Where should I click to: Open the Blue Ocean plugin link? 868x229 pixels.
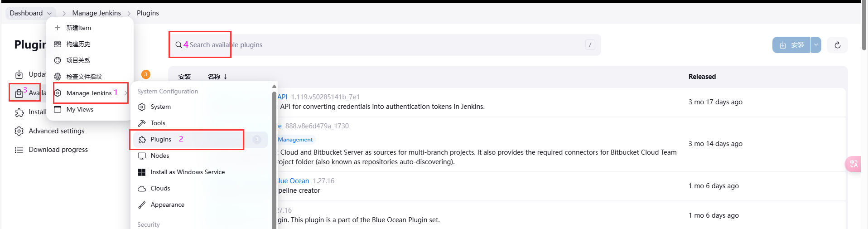click(293, 180)
